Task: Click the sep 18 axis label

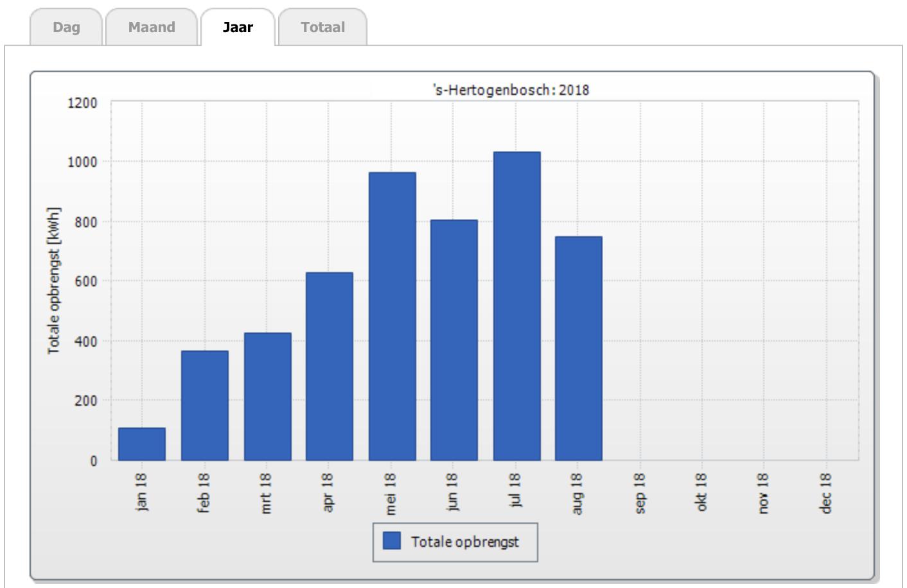Action: [640, 490]
